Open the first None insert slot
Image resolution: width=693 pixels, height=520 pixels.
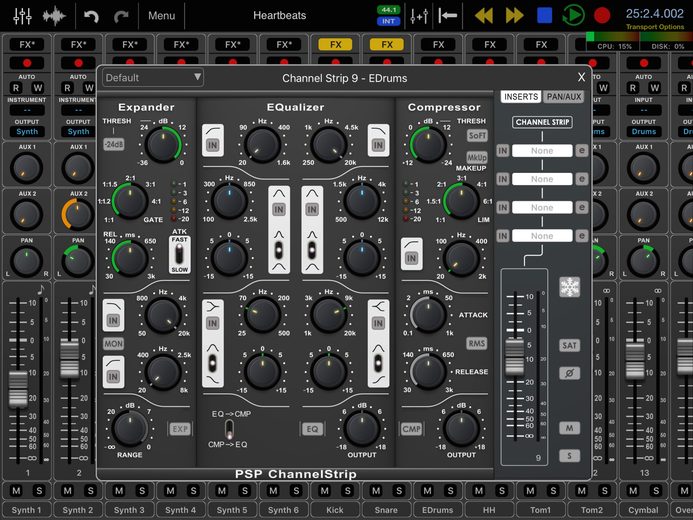tap(542, 151)
